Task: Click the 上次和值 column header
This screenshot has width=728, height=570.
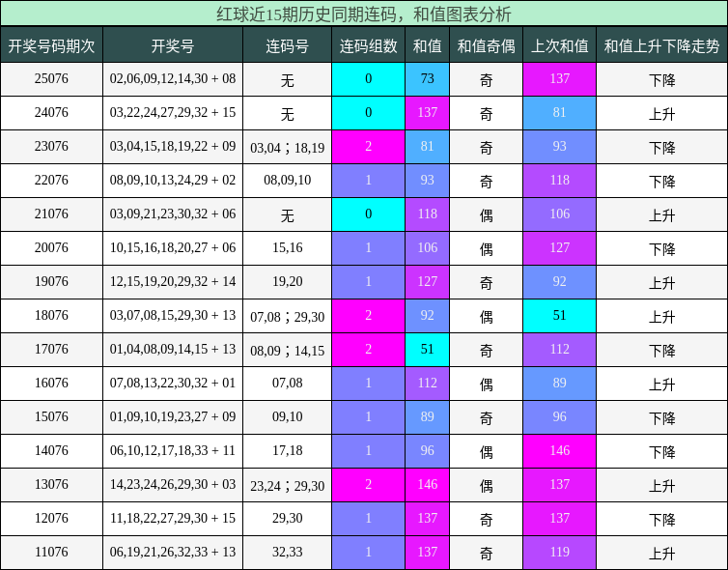Action: (x=559, y=45)
